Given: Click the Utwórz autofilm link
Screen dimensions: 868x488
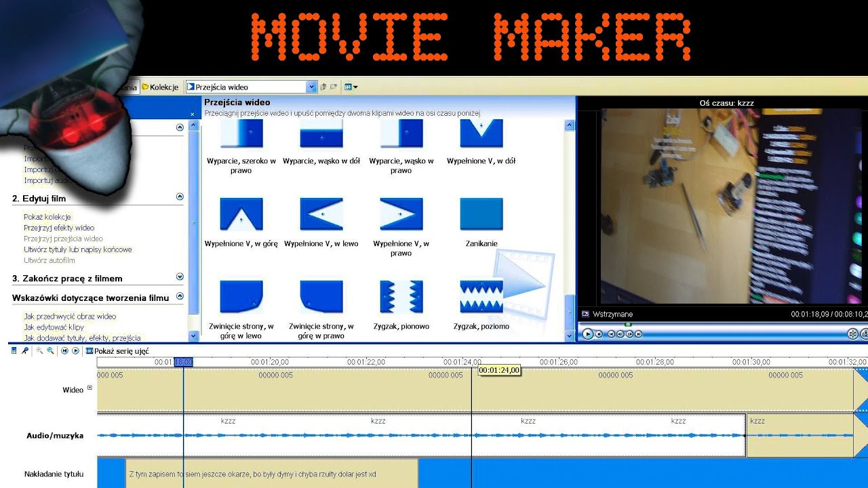Looking at the screenshot, I should click(50, 260).
